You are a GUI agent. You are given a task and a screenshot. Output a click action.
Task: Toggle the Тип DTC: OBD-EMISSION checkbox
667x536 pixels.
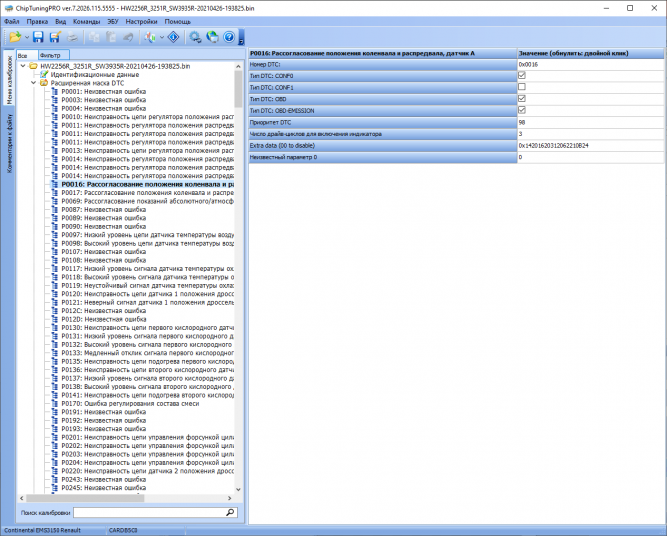pyautogui.click(x=522, y=110)
